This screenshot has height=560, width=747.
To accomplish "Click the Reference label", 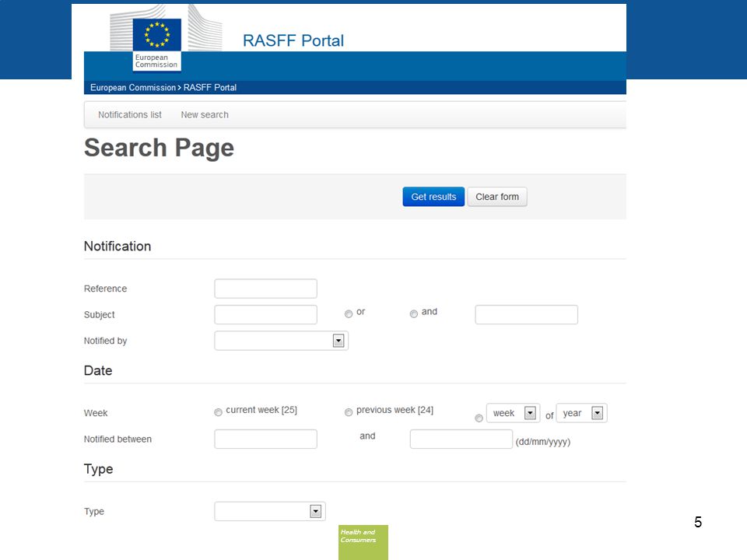I will coord(105,289).
